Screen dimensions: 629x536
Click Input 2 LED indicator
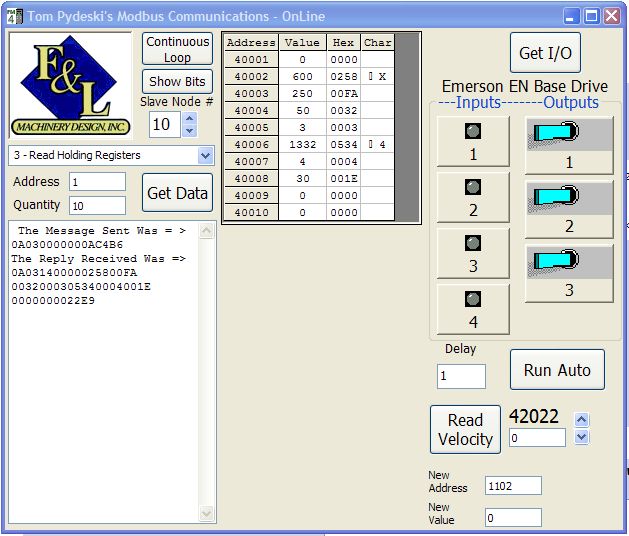coord(473,187)
